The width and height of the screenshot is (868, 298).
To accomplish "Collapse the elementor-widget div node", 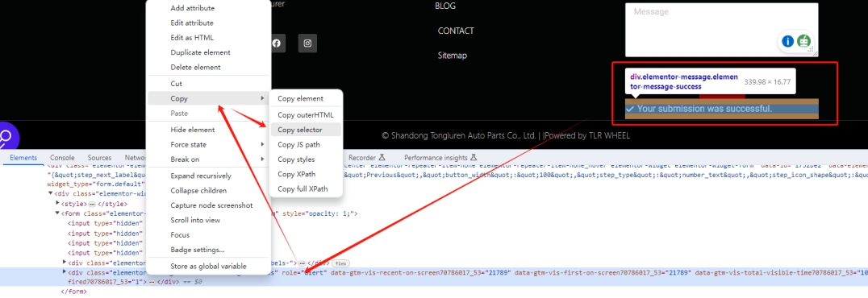I will point(50,193).
